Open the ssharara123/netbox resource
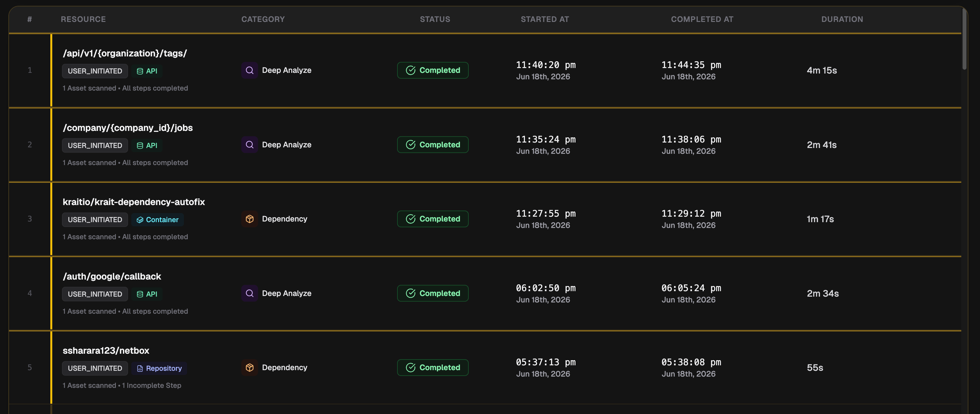980x414 pixels. click(x=106, y=350)
